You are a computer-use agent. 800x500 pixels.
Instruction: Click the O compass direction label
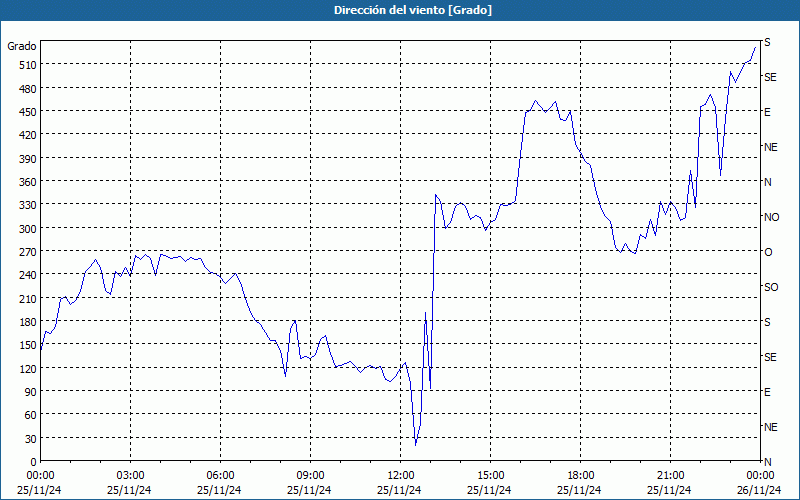pos(768,252)
